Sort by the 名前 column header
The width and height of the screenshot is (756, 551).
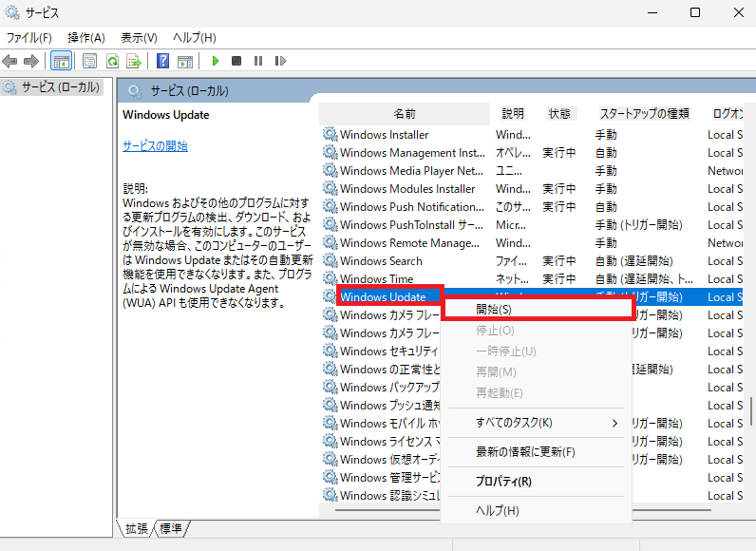tap(405, 114)
